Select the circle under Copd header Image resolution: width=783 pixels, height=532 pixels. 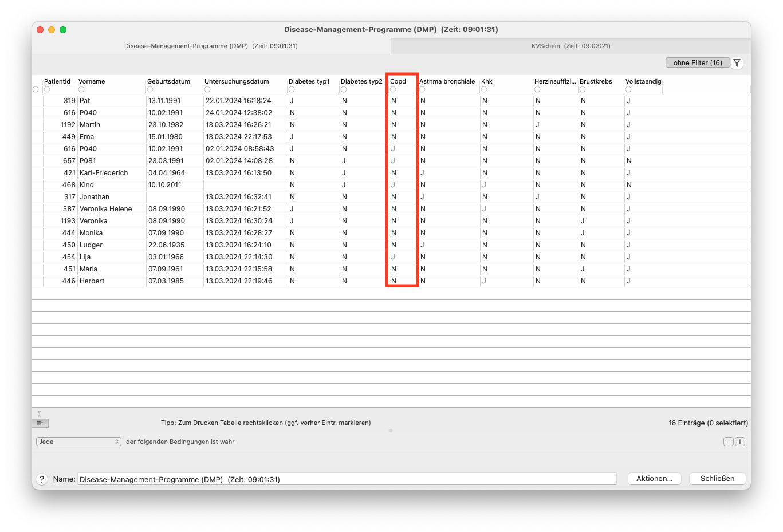(393, 89)
